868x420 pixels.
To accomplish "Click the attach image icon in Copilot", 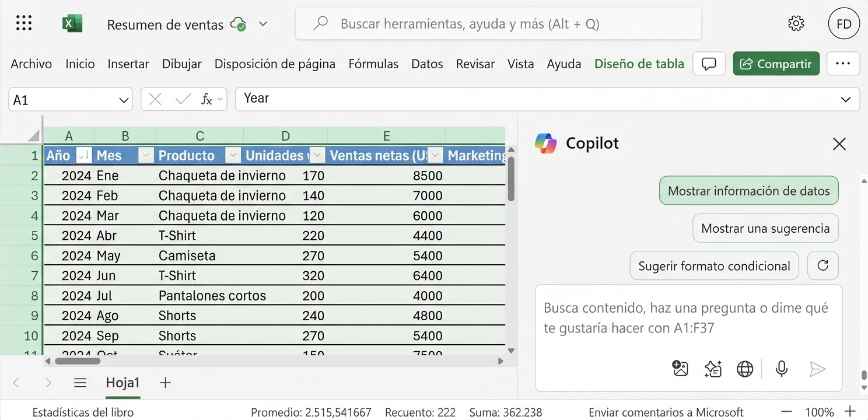I will tap(680, 369).
